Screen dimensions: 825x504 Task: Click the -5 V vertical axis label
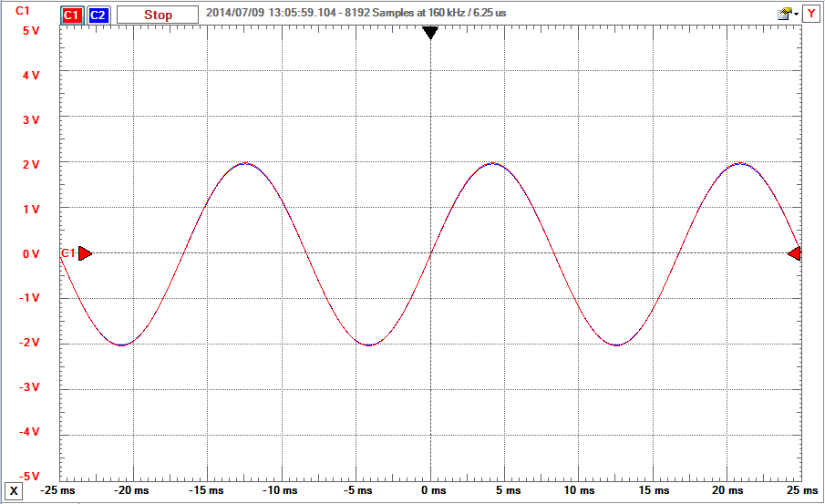(x=29, y=477)
